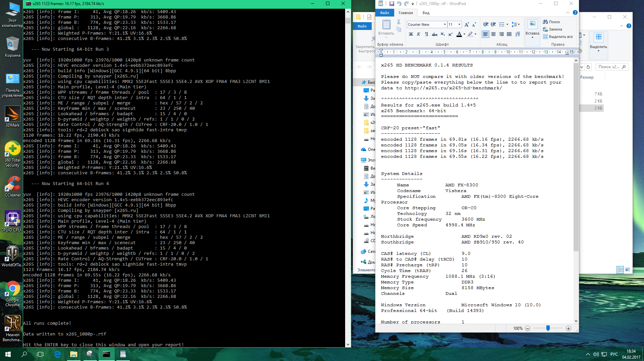Decrease paragraph indent
The image size is (644, 361).
coord(486,25)
